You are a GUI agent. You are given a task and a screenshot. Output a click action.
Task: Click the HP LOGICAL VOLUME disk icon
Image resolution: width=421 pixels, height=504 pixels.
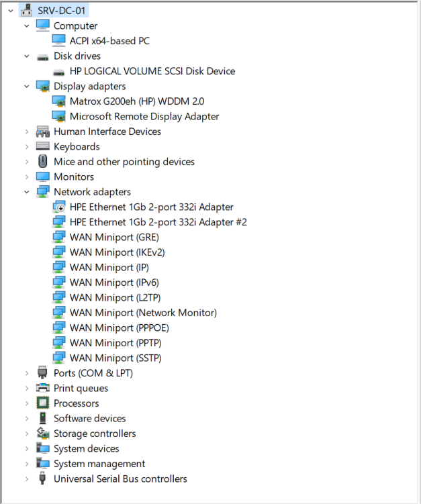pos(58,72)
